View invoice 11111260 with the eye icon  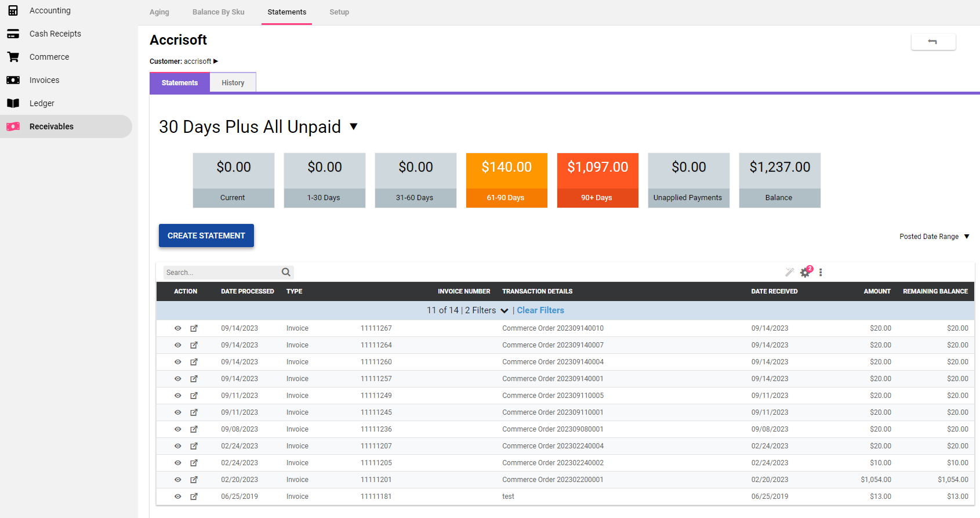(x=178, y=362)
